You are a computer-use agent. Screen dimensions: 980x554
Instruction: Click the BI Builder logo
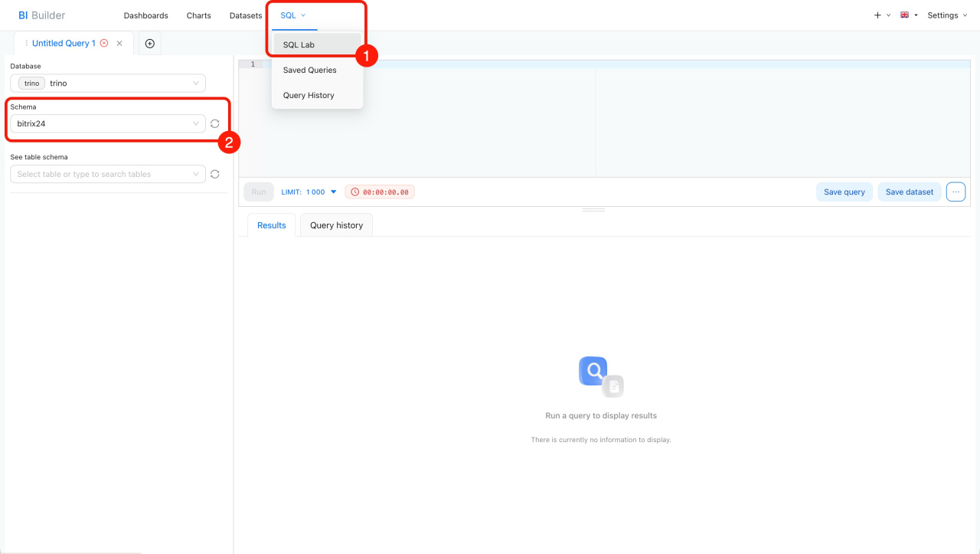coord(41,15)
